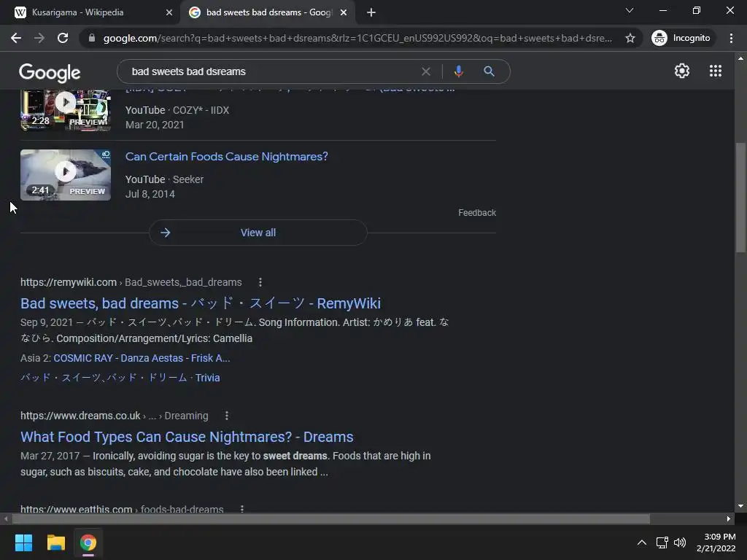Open Chrome's three-dot menu
747x560 pixels.
coord(731,38)
